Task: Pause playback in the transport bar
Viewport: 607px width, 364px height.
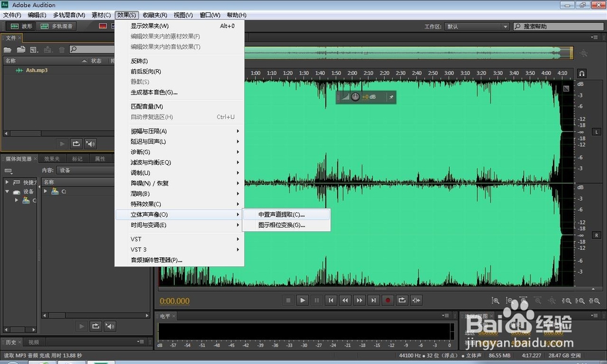Action: pos(317,300)
